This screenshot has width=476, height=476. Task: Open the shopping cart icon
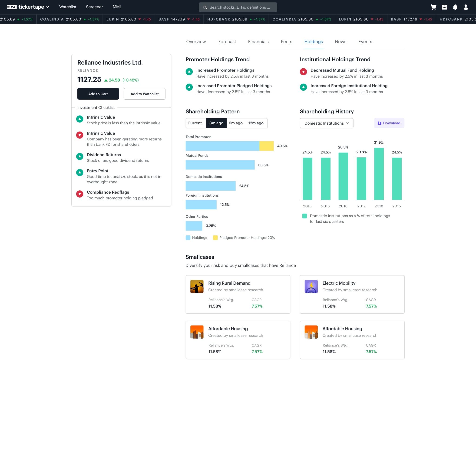434,7
